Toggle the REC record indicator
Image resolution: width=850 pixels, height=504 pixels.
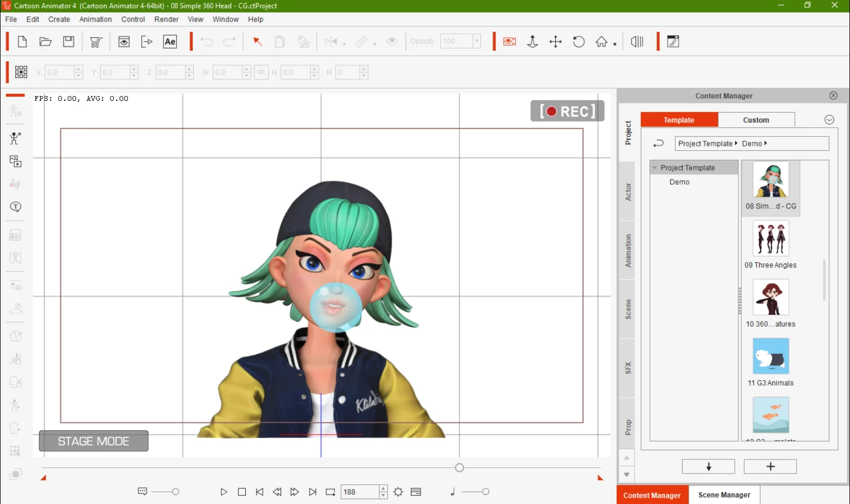[568, 111]
